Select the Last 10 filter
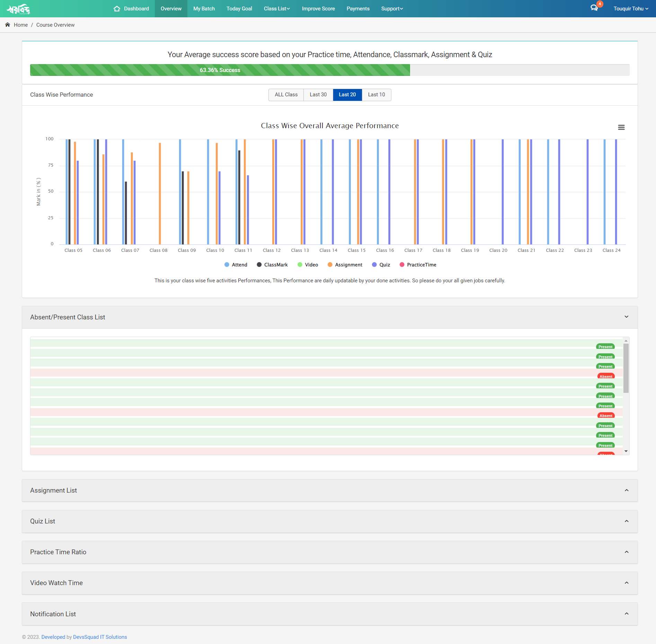This screenshot has height=644, width=656. pos(376,95)
